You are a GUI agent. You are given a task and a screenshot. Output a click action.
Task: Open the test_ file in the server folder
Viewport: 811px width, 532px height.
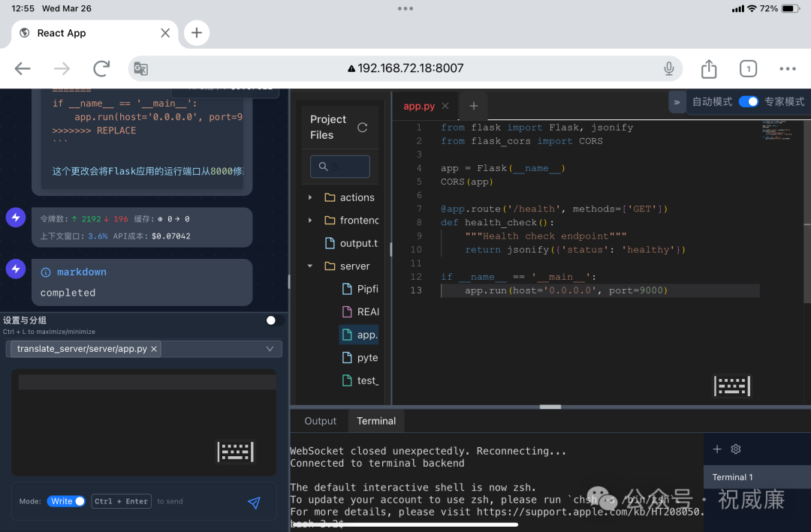tap(360, 380)
